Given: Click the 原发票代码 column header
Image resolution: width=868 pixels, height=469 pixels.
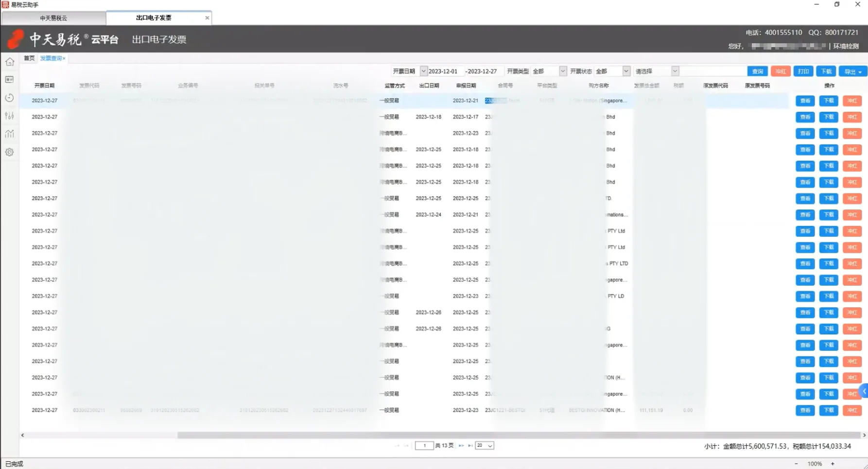Looking at the screenshot, I should pyautogui.click(x=715, y=86).
